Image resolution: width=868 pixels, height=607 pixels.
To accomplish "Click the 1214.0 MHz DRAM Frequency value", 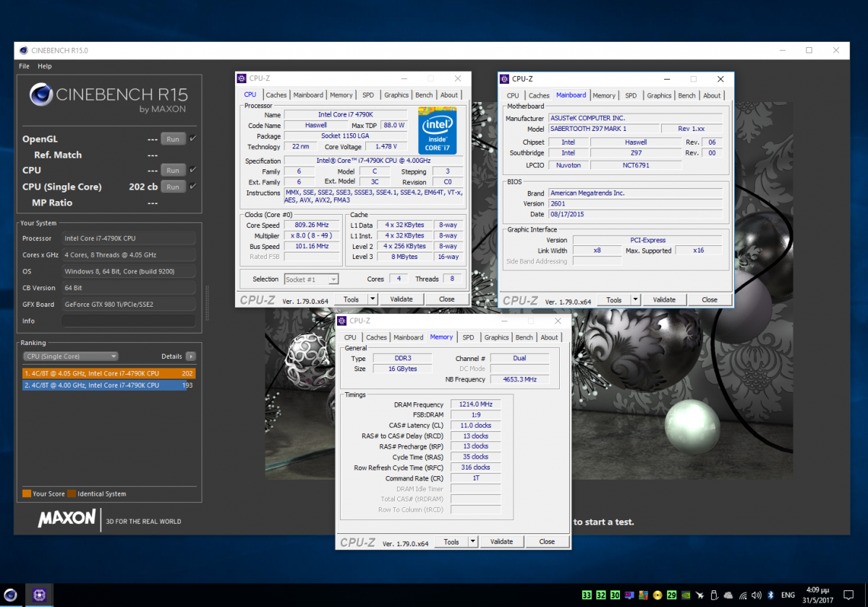I will (x=475, y=404).
